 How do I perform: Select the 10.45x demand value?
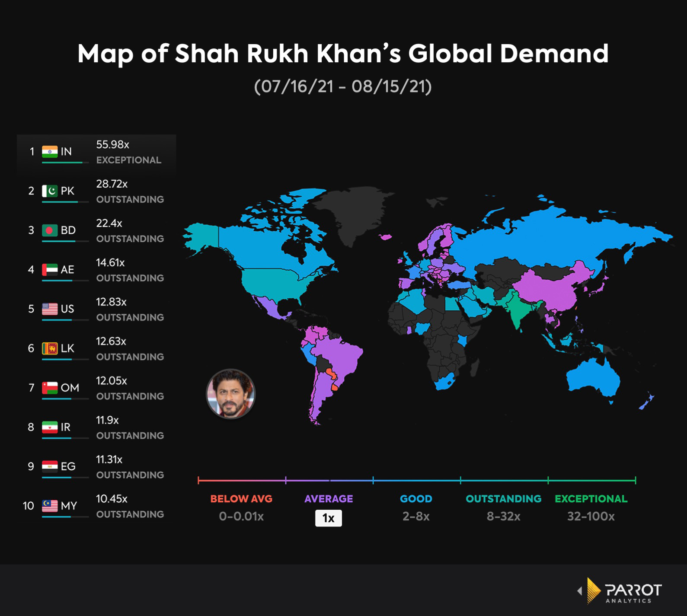coord(112,498)
